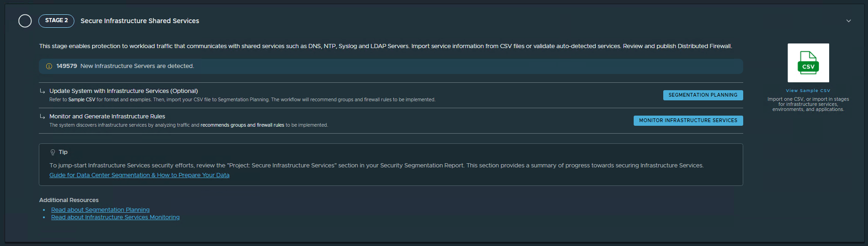Screen dimensions: 868x246
Task: Open the Guide for Data Center Segmentation link
Action: [x=139, y=175]
